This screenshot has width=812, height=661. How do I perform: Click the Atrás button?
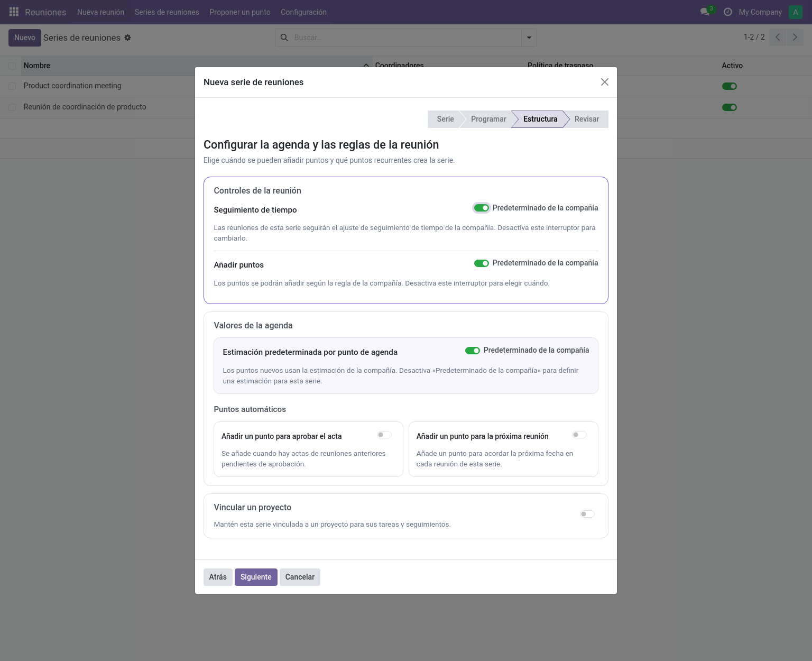pyautogui.click(x=218, y=577)
